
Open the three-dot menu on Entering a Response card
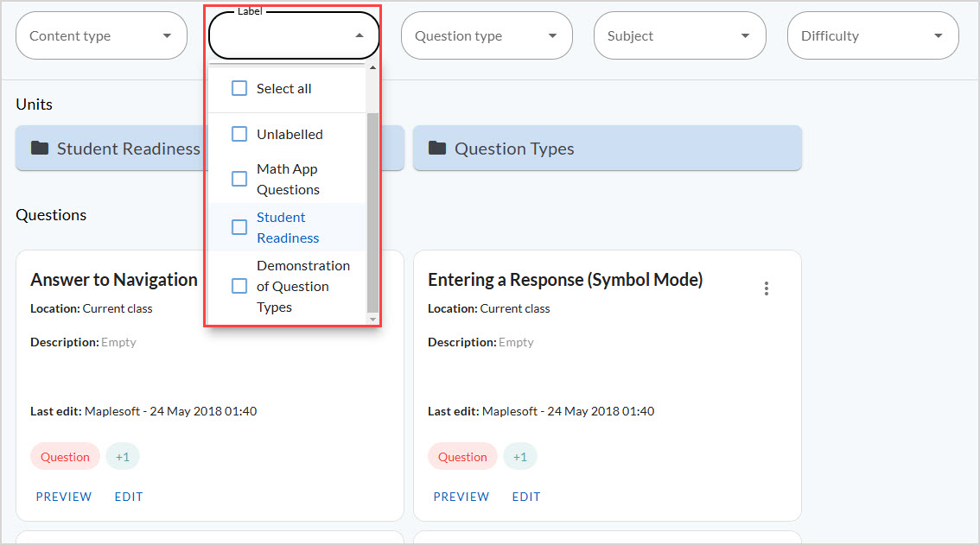pos(766,288)
